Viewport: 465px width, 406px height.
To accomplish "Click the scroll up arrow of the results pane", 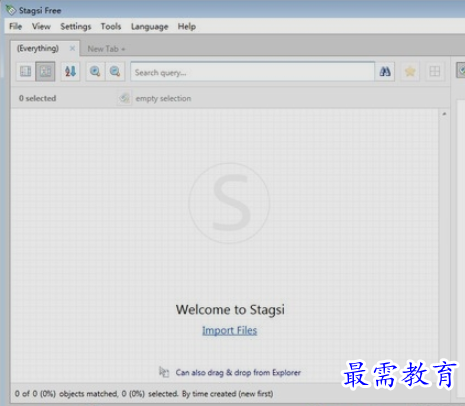I will (x=444, y=114).
